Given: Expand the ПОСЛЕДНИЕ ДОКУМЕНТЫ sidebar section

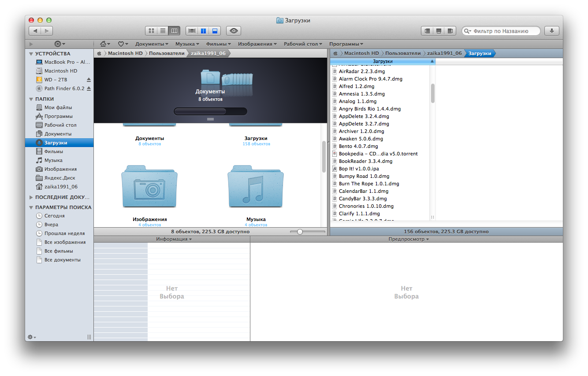Looking at the screenshot, I should point(31,197).
